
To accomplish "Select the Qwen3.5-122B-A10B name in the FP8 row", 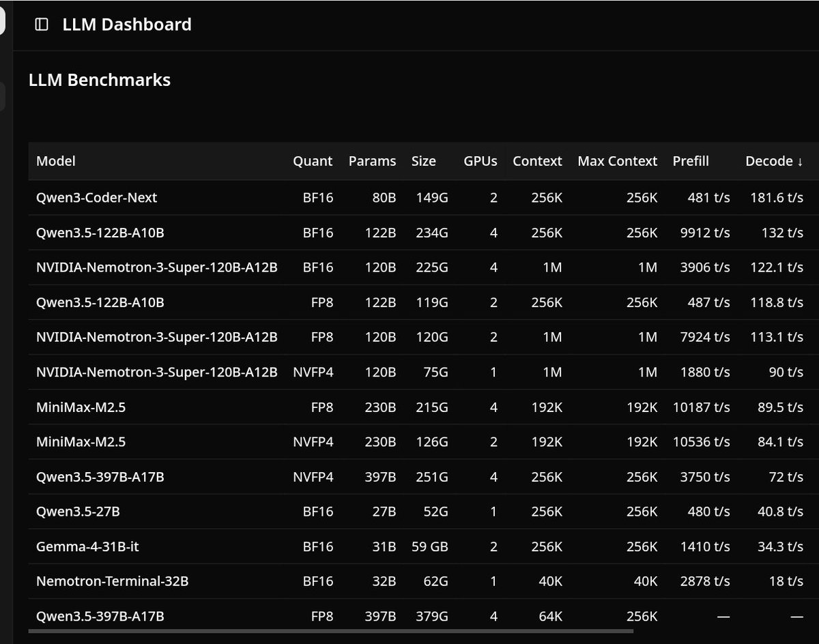I will coord(100,302).
